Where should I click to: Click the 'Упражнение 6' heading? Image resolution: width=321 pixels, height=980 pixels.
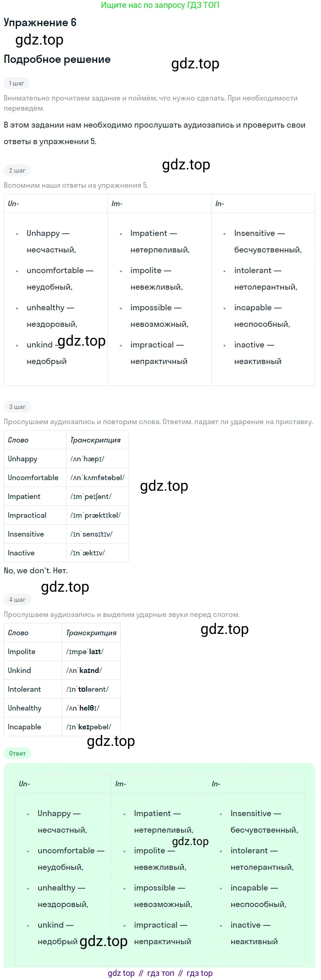point(40,22)
